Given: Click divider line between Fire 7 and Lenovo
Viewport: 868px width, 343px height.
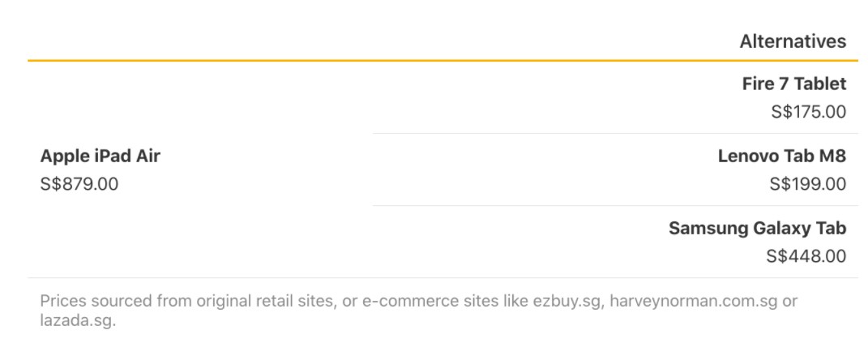Looking at the screenshot, I should click(616, 134).
